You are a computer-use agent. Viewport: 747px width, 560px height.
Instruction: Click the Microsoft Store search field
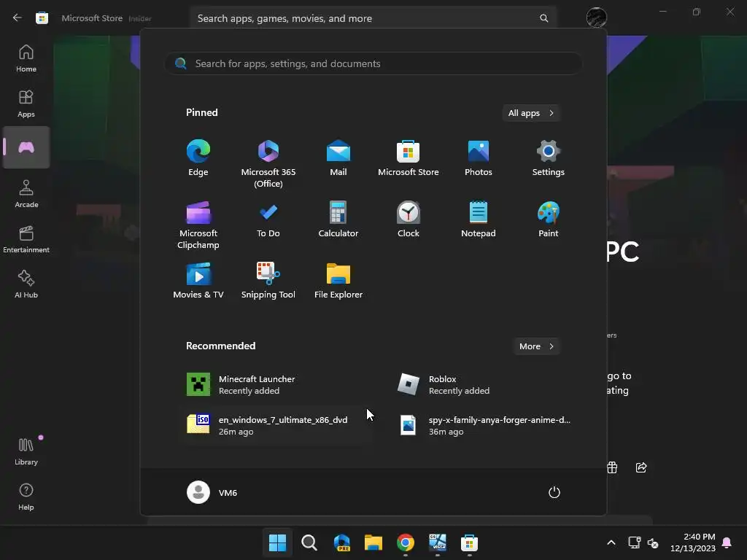click(x=373, y=18)
